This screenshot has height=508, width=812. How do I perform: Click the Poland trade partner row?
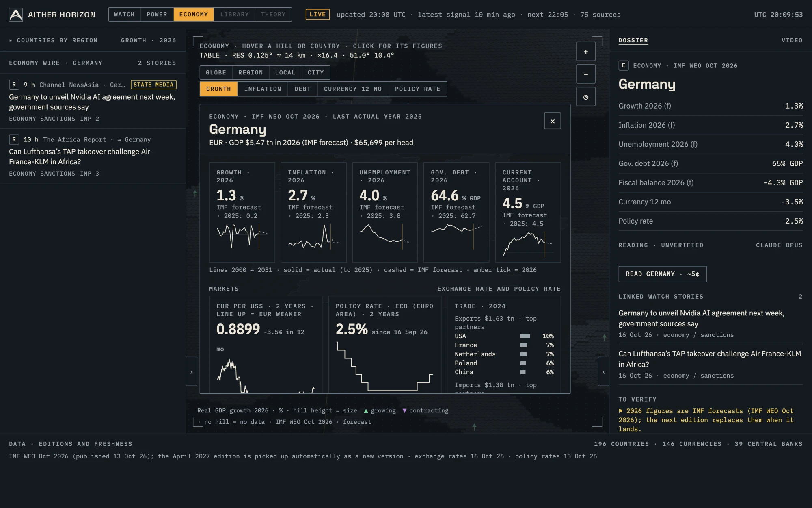(504, 363)
